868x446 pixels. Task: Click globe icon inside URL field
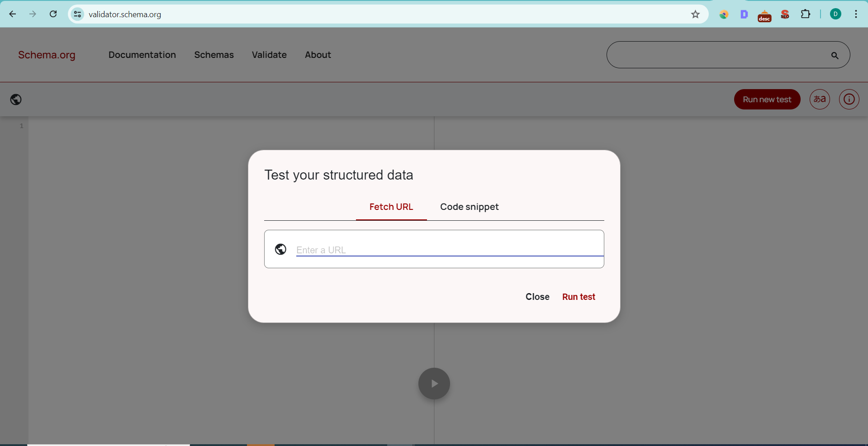(x=280, y=249)
